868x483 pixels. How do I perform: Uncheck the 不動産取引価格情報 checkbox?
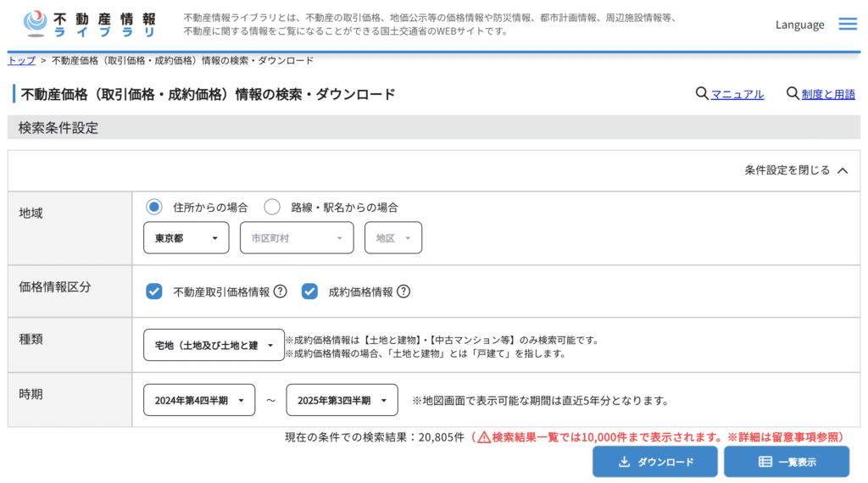pos(153,291)
